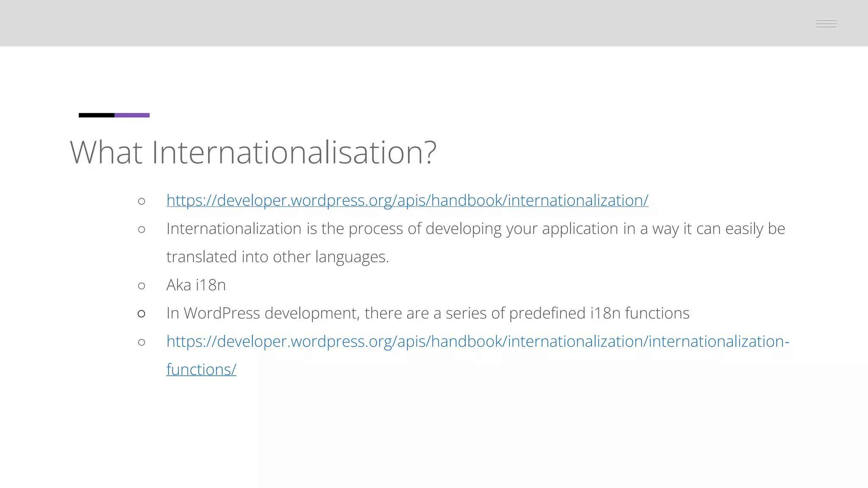This screenshot has height=488, width=868.
Task: Click the underlined "functions/" link text
Action: 201,369
